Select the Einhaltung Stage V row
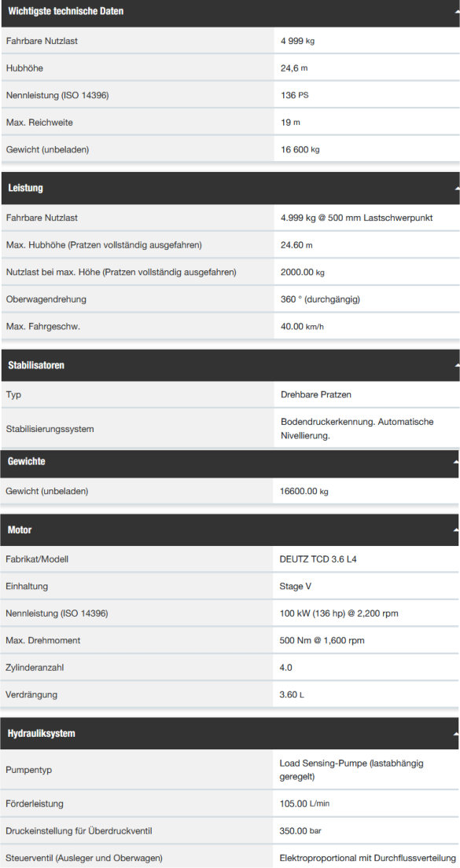This screenshot has width=460, height=868. [x=230, y=586]
